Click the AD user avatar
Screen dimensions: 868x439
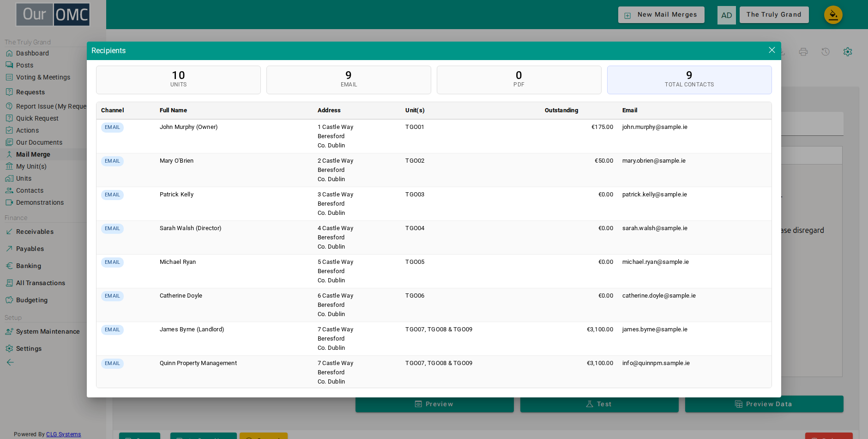coord(727,15)
